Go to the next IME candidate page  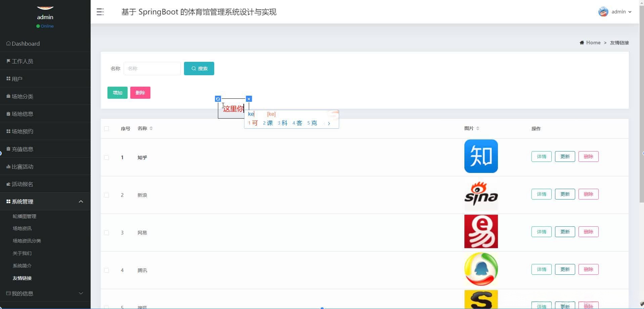[x=329, y=123]
